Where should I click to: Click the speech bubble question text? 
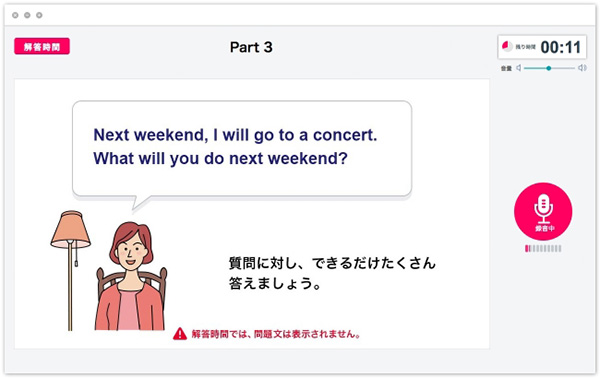tap(235, 147)
